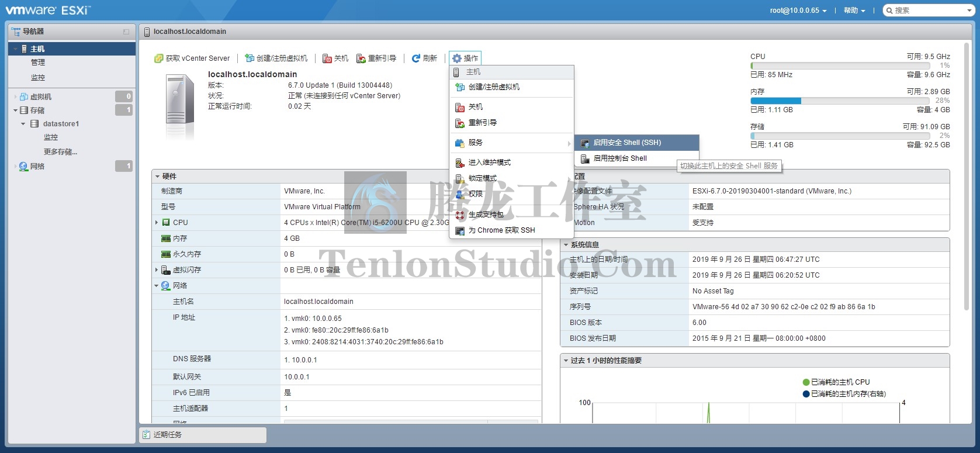
Task: Click the localhost.localdomain tab title
Action: coord(190,32)
